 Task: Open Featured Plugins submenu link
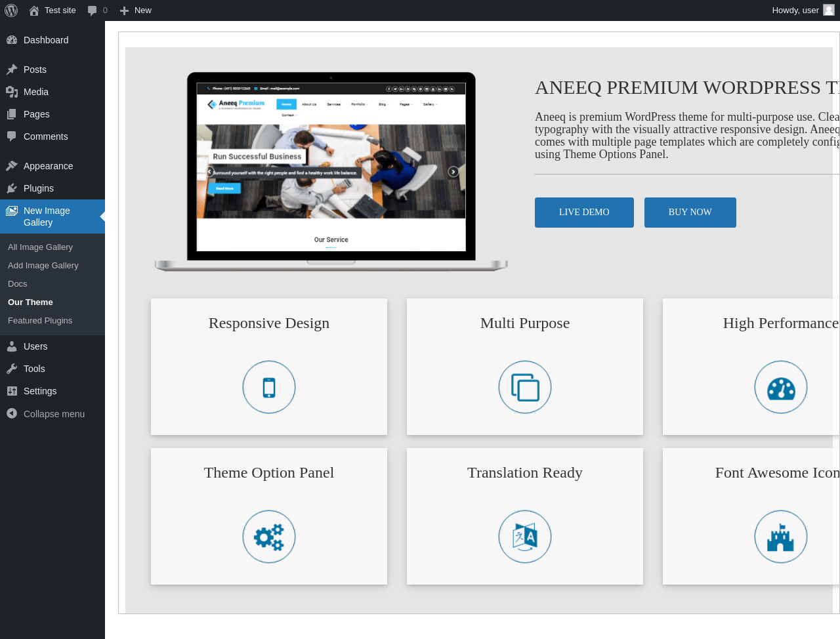(40, 321)
